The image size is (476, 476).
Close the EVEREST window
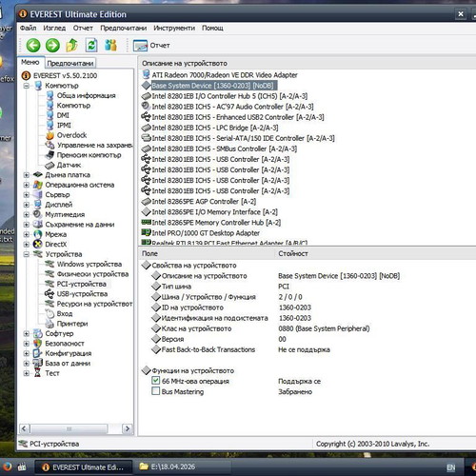(461, 14)
